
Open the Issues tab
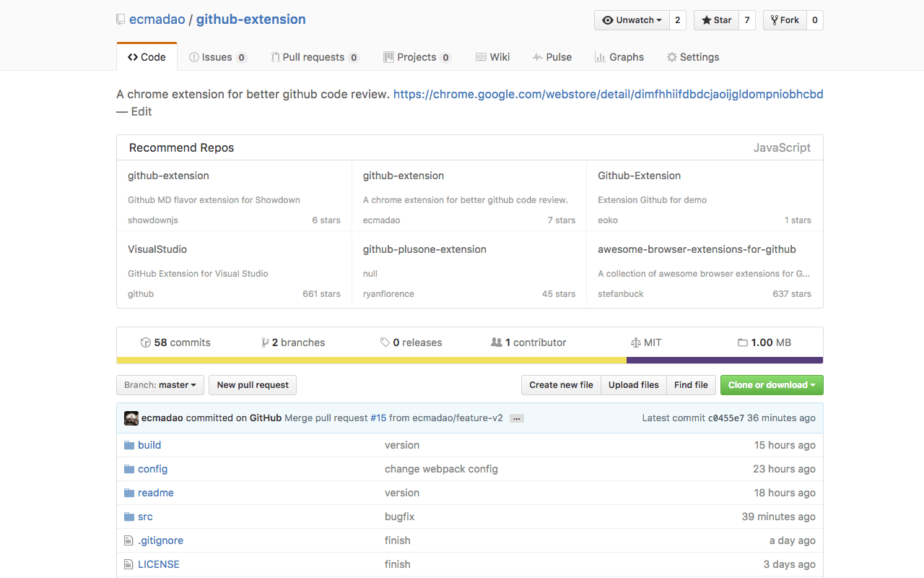[x=218, y=57]
